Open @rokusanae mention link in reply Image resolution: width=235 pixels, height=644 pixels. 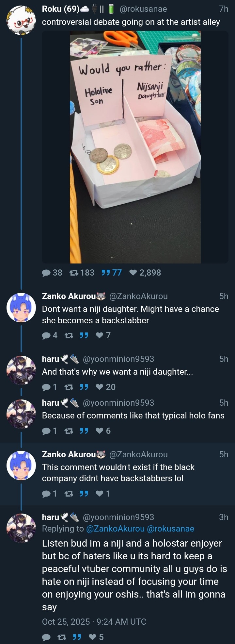pyautogui.click(x=170, y=529)
